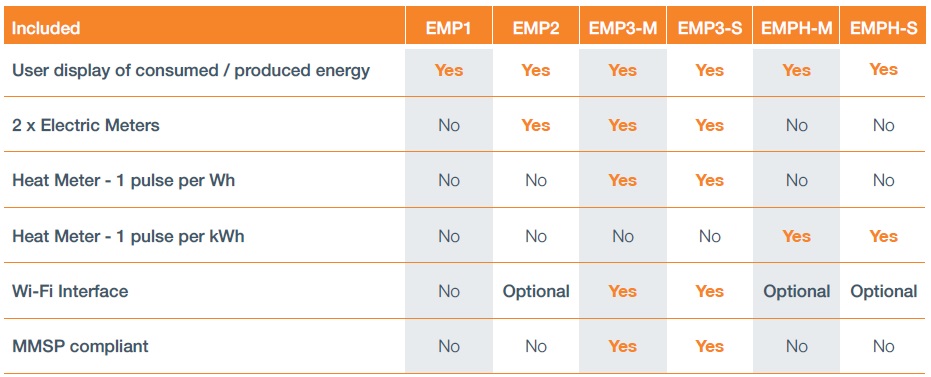Select the EMP2 column header
Screen dimensions: 931x377
pos(536,28)
